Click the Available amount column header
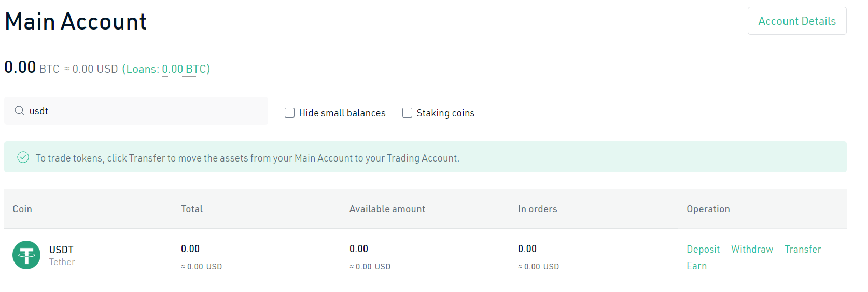 coord(387,209)
